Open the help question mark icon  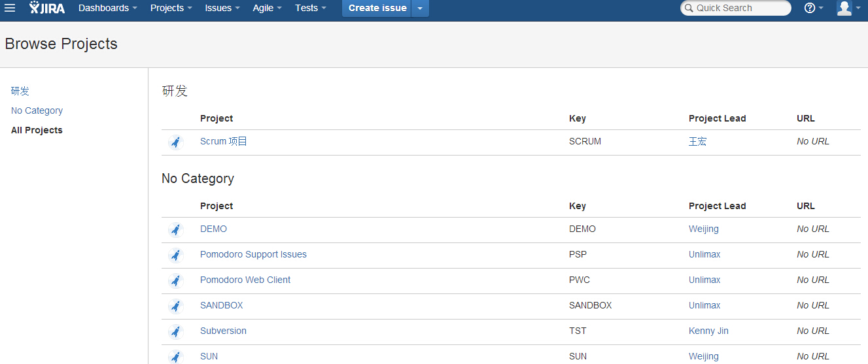pyautogui.click(x=810, y=8)
